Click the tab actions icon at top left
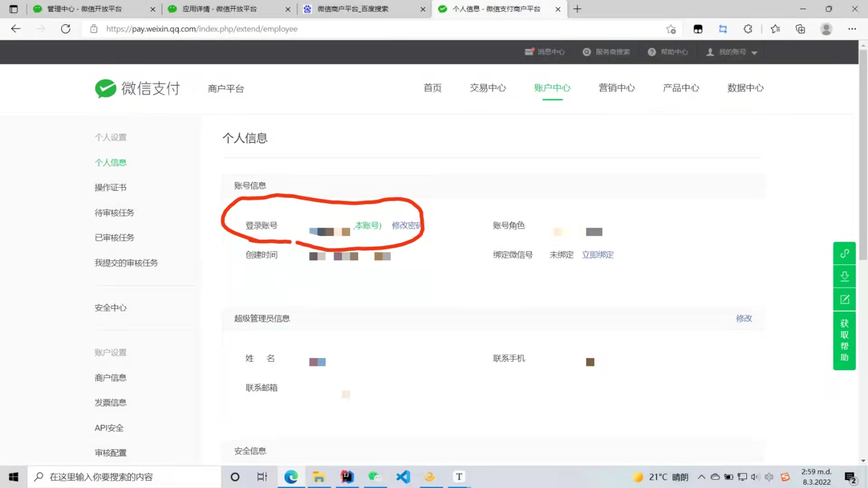Viewport: 868px width, 488px height. tap(14, 9)
